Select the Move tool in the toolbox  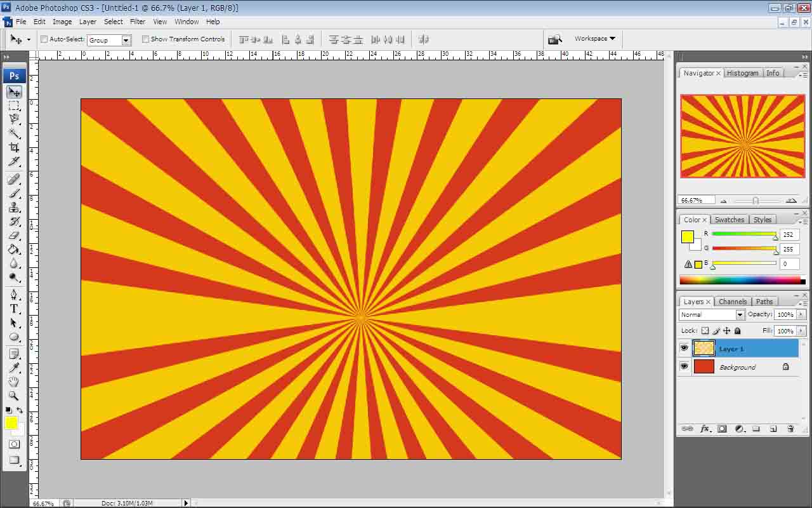pyautogui.click(x=14, y=92)
